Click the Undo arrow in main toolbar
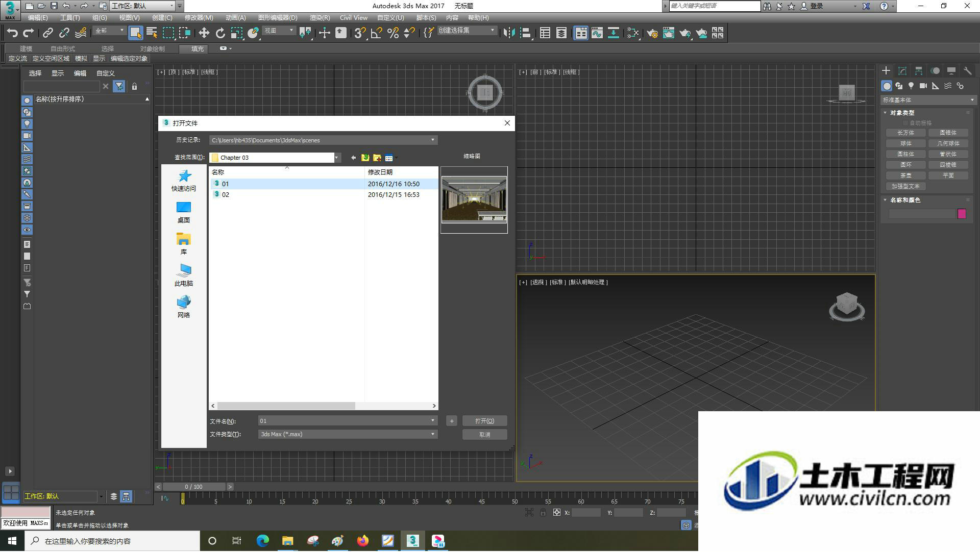980x552 pixels. pyautogui.click(x=12, y=33)
